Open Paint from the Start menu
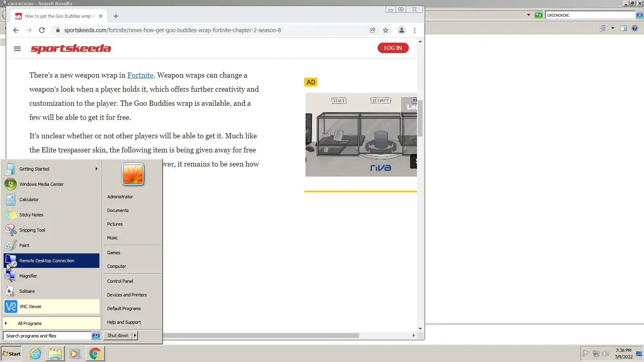 52,245
